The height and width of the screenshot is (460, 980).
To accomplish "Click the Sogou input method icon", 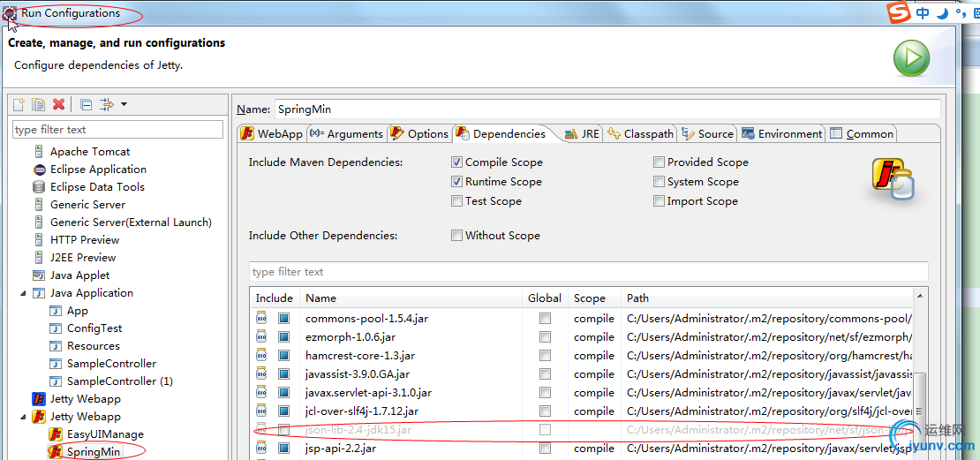I will [x=898, y=11].
